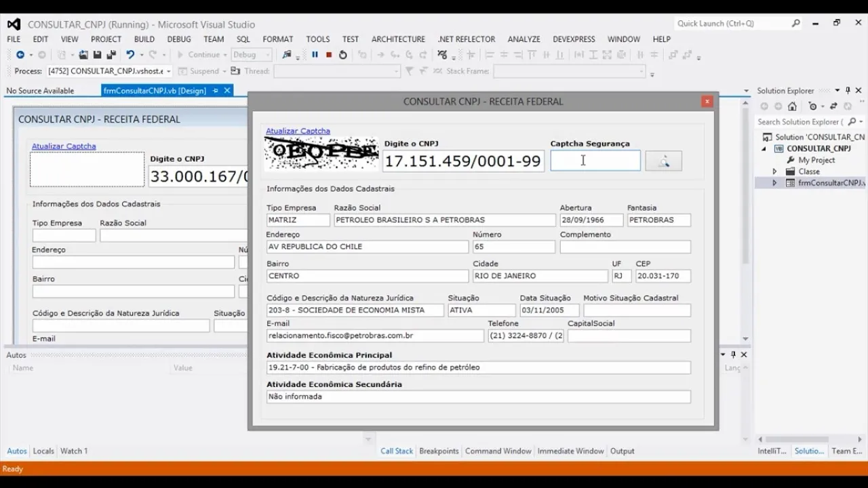Open the BUILD menu
Viewport: 868px width, 488px height.
144,39
